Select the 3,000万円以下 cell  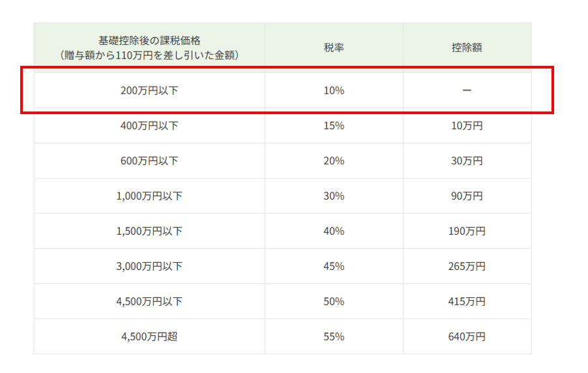tap(149, 267)
